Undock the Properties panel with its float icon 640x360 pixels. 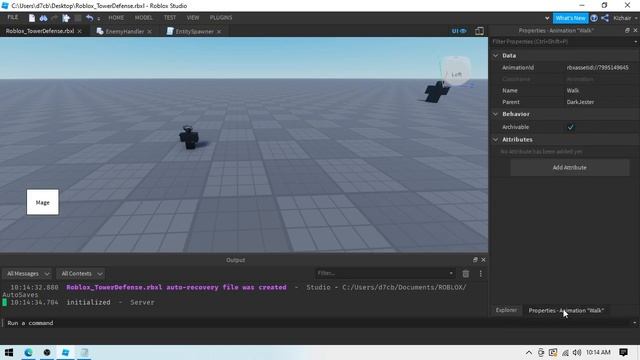[627, 30]
